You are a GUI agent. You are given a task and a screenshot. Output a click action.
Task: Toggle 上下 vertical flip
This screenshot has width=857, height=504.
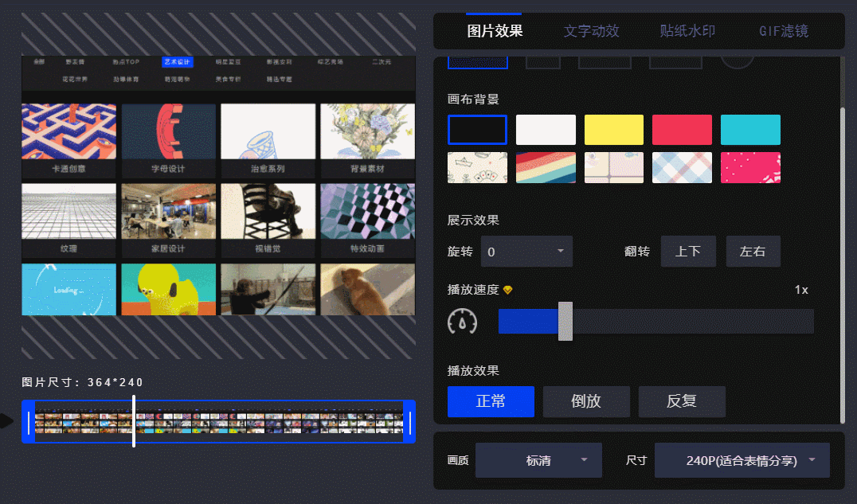tap(688, 251)
